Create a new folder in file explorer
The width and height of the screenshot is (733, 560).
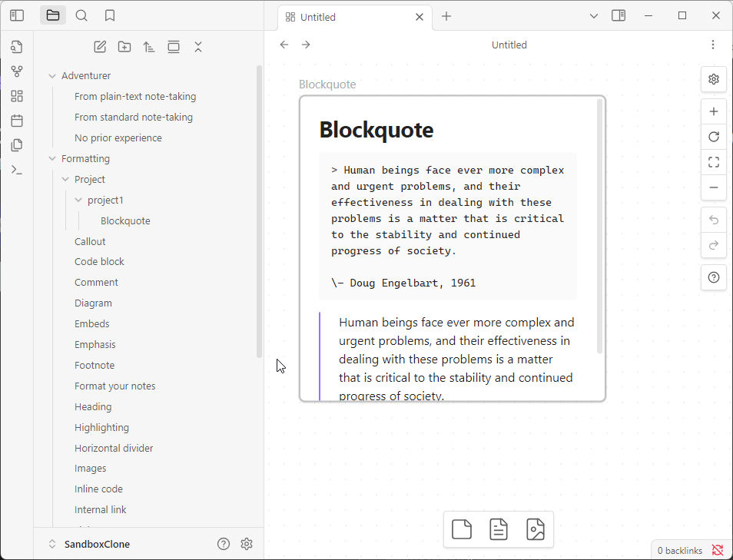click(x=124, y=47)
